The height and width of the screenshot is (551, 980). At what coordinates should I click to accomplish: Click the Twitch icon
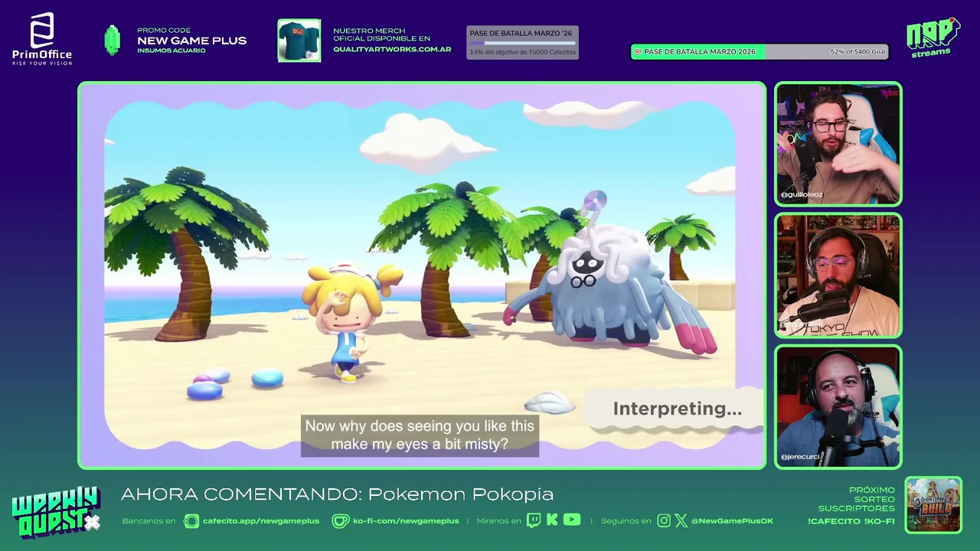pos(533,520)
